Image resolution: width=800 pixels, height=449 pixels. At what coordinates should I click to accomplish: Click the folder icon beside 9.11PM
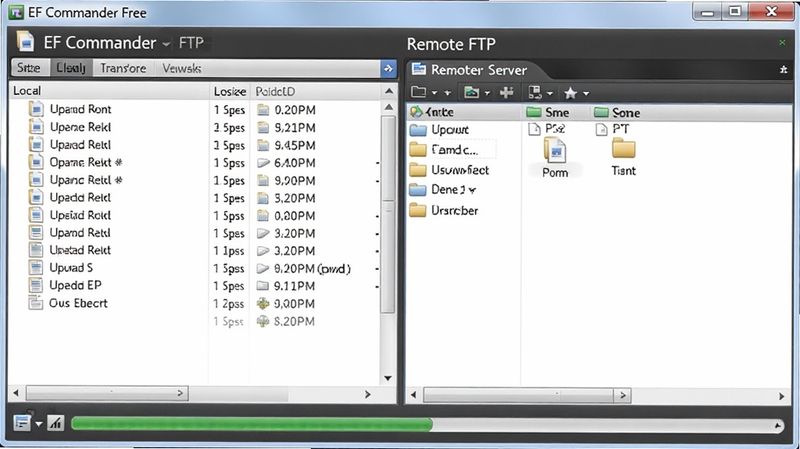[x=263, y=286]
